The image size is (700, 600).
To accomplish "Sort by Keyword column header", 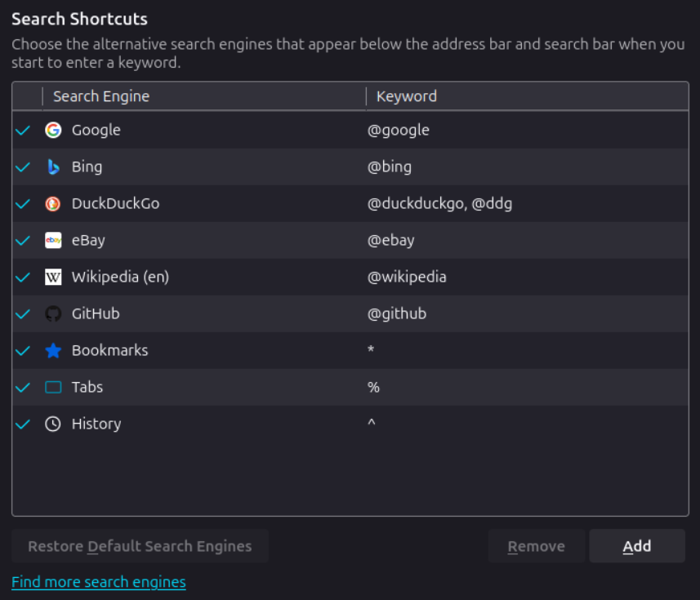I will coord(527,96).
